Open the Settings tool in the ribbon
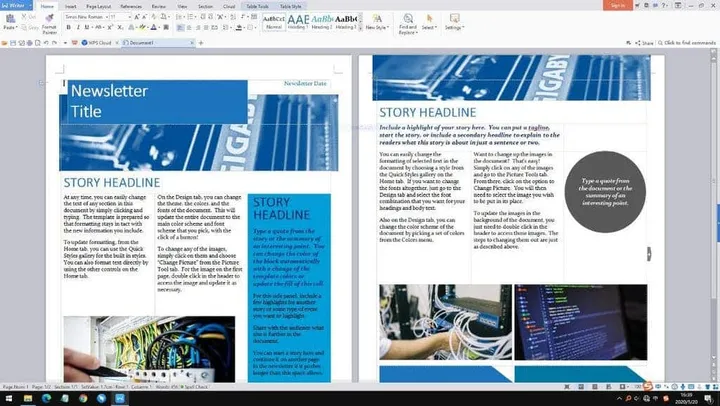 (x=454, y=20)
